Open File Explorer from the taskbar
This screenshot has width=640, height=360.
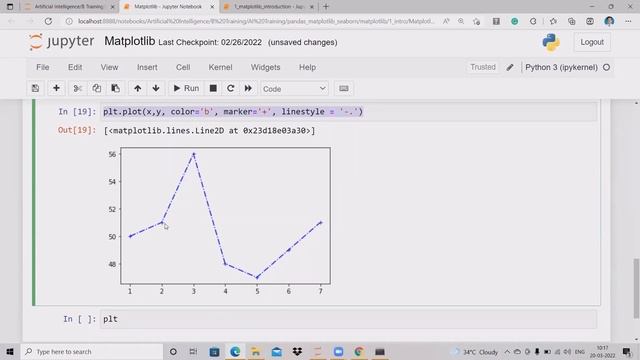[256, 351]
